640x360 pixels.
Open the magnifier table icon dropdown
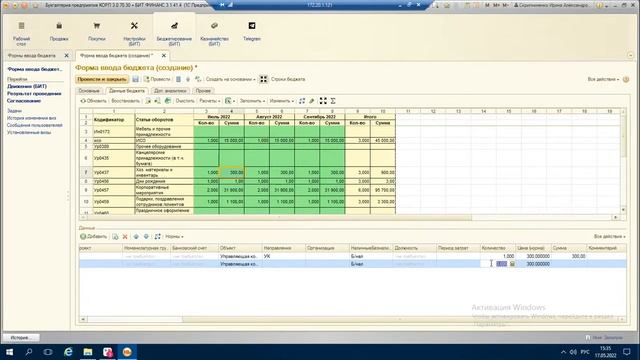(x=230, y=101)
